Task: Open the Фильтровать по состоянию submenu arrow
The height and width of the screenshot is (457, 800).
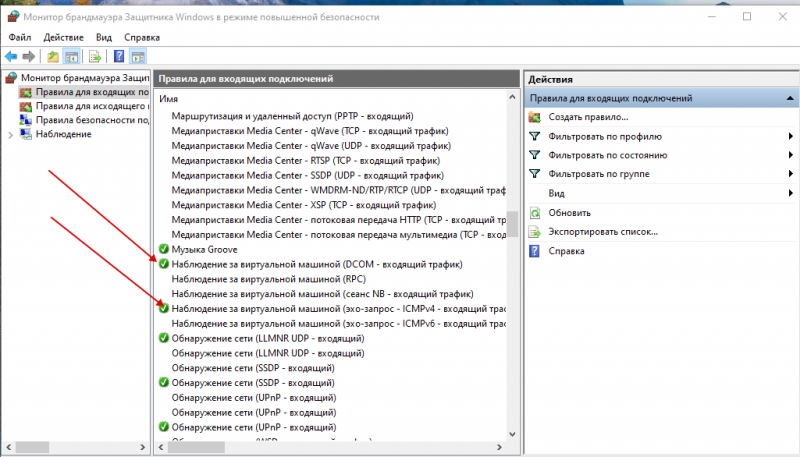Action: pos(790,155)
